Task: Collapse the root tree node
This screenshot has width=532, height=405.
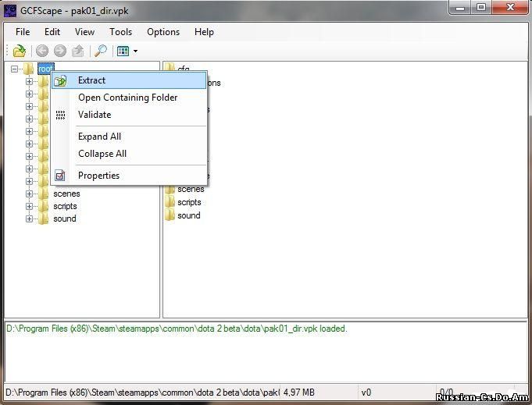Action: [x=15, y=69]
